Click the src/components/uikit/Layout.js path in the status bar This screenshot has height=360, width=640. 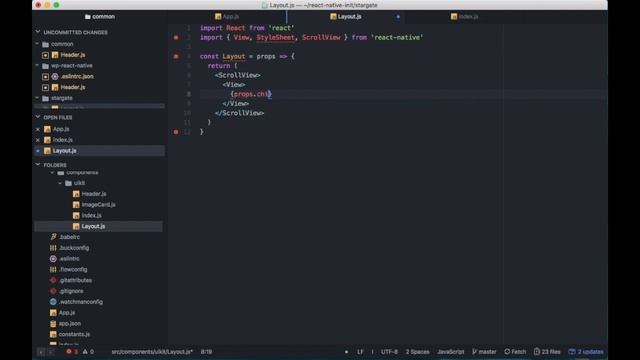coord(152,351)
